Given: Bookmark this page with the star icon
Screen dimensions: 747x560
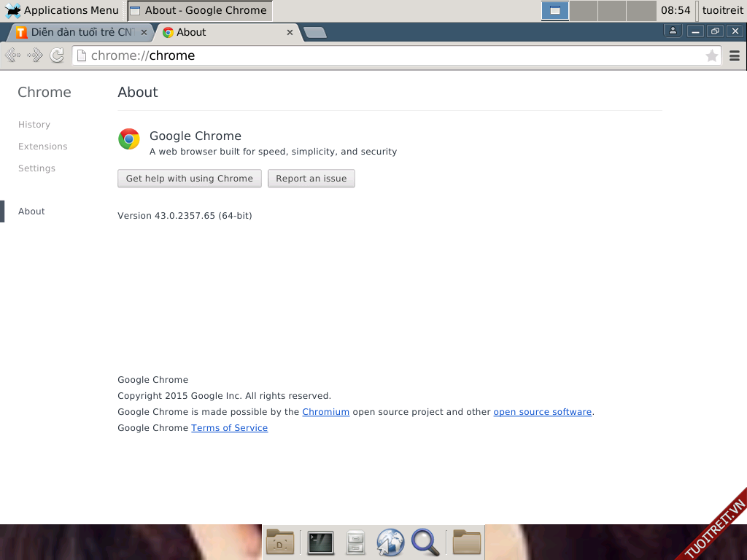Looking at the screenshot, I should pos(712,56).
